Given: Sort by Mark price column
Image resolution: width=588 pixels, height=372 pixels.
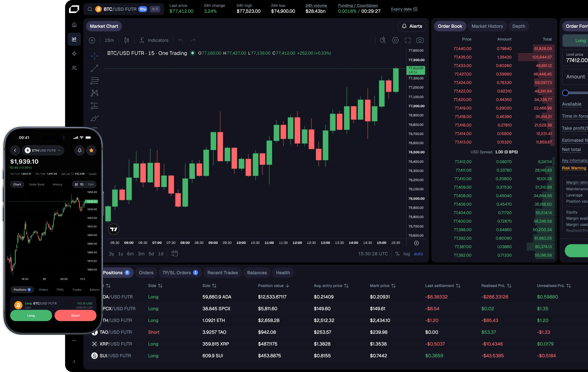Looking at the screenshot, I should [x=383, y=286].
